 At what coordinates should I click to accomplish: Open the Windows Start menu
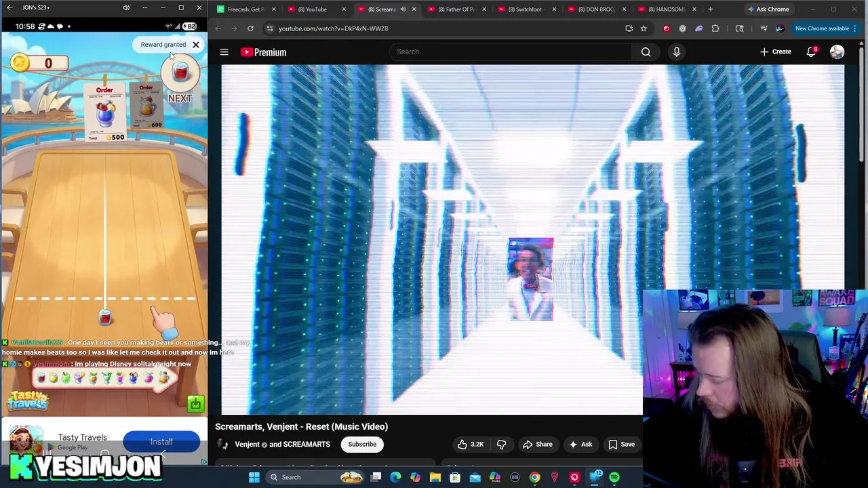pos(254,477)
